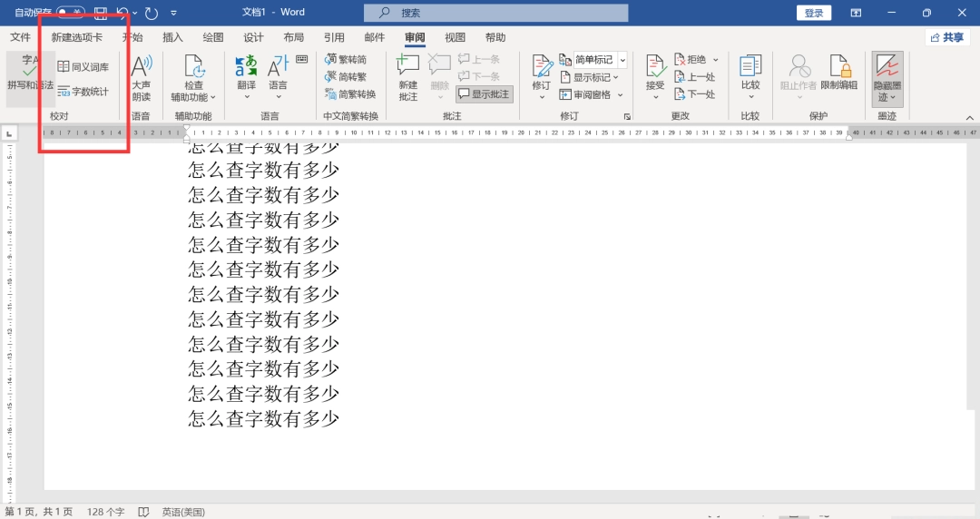Screen dimensions: 980x519
Task: Open the undo history dropdown arrow
Action: pos(135,13)
